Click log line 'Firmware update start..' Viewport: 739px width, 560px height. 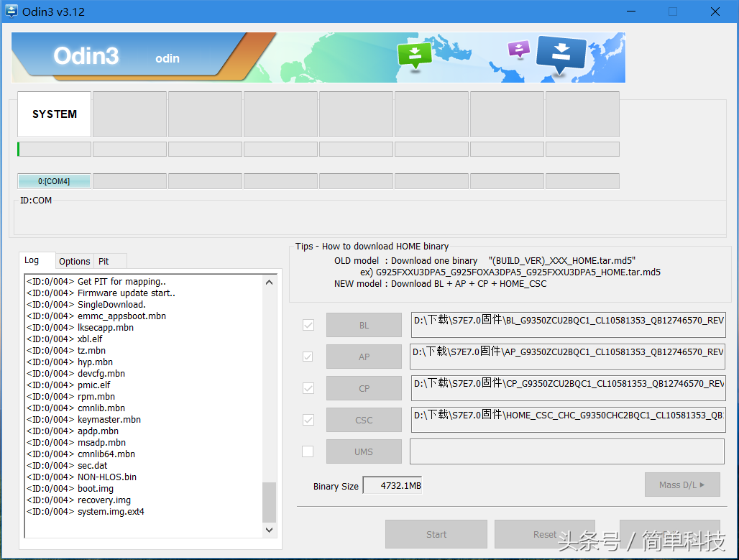pyautogui.click(x=101, y=293)
